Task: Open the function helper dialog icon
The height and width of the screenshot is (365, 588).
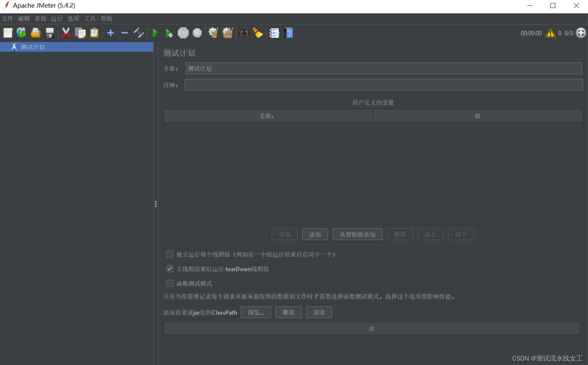Action: (274, 33)
